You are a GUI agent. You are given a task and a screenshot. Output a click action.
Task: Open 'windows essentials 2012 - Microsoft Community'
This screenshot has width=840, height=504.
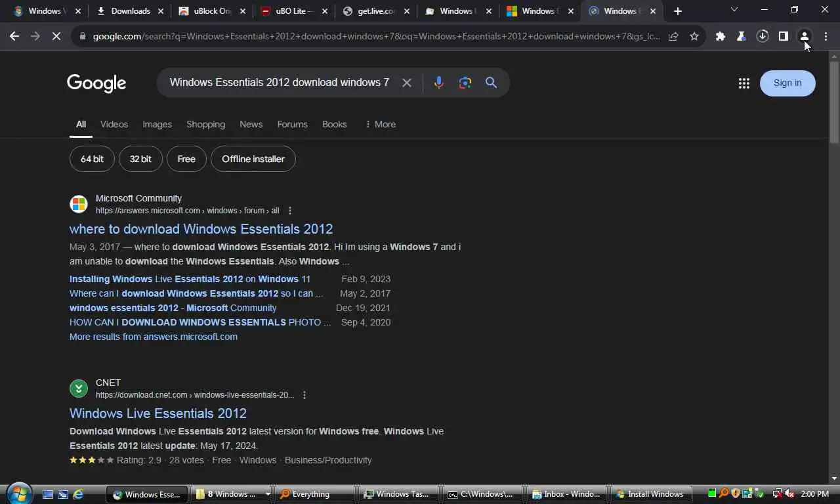[173, 308]
